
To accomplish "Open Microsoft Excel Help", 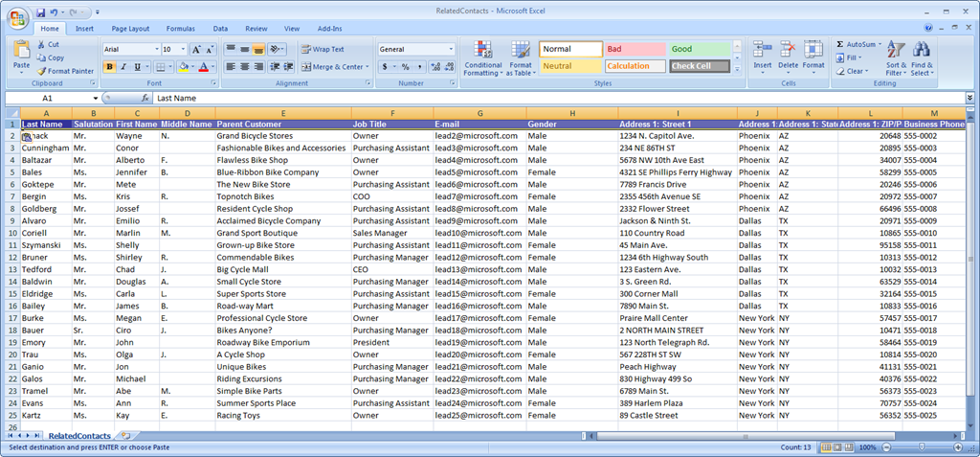I will coord(928,28).
